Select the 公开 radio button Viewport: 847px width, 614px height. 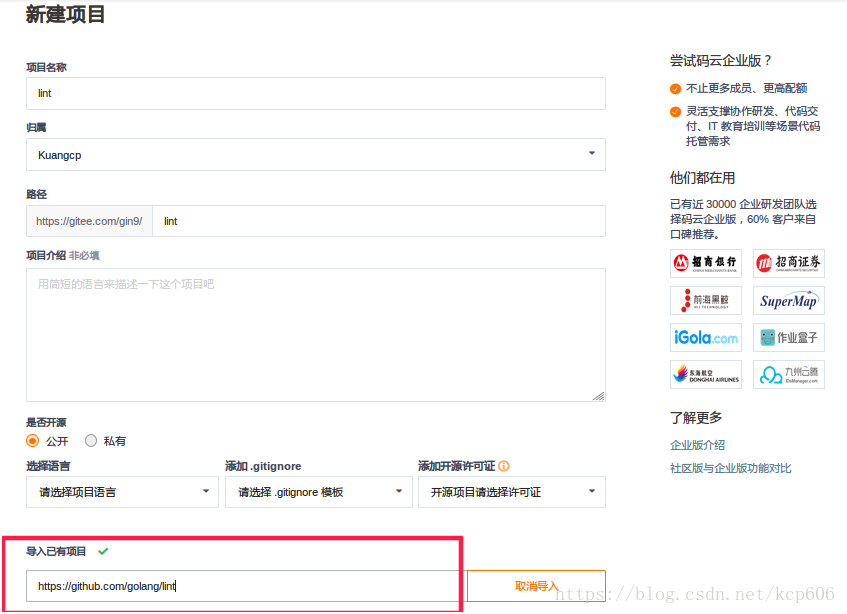click(32, 441)
